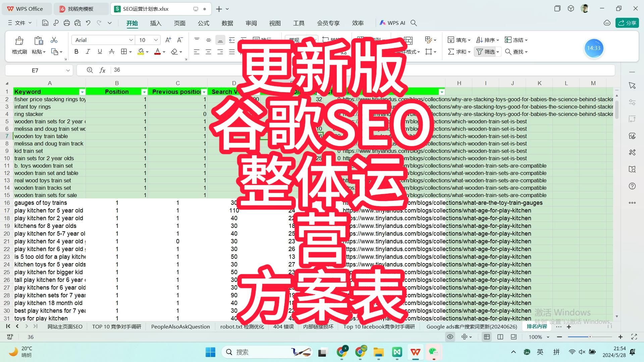Click the AutoSum icon in toolbar
This screenshot has height=362, width=644.
coord(450,52)
